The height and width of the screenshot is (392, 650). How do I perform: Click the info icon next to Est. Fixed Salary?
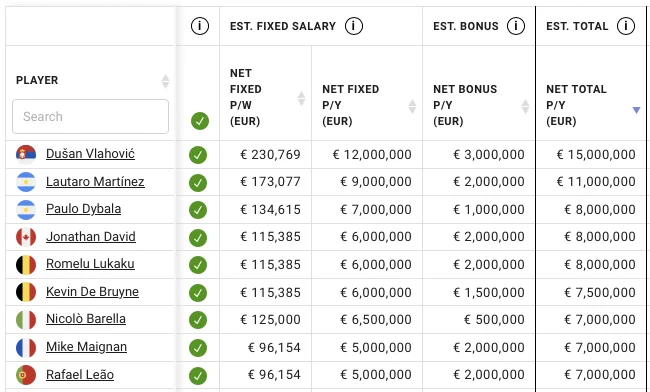point(354,26)
